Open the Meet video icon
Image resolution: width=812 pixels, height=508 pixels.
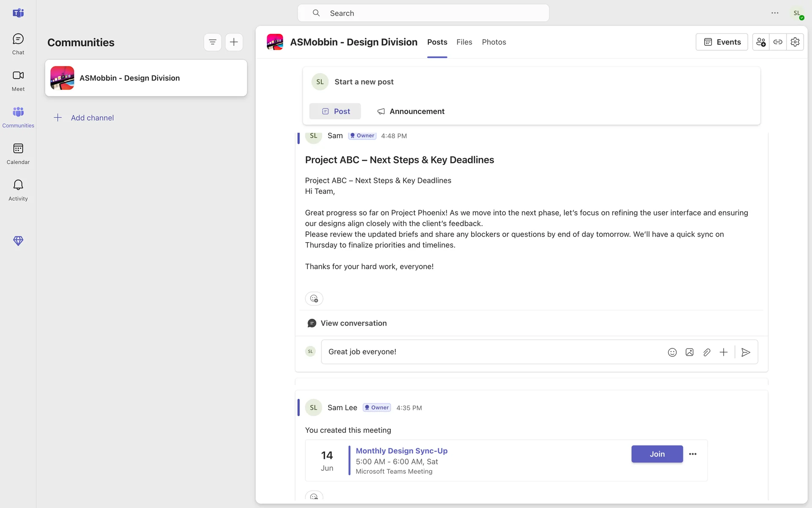[18, 80]
